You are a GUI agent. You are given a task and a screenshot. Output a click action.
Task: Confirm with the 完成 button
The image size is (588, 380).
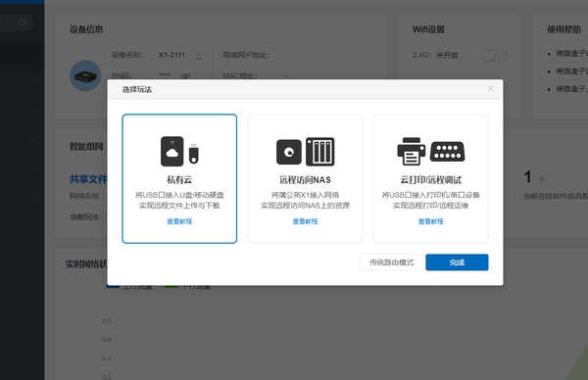(457, 262)
